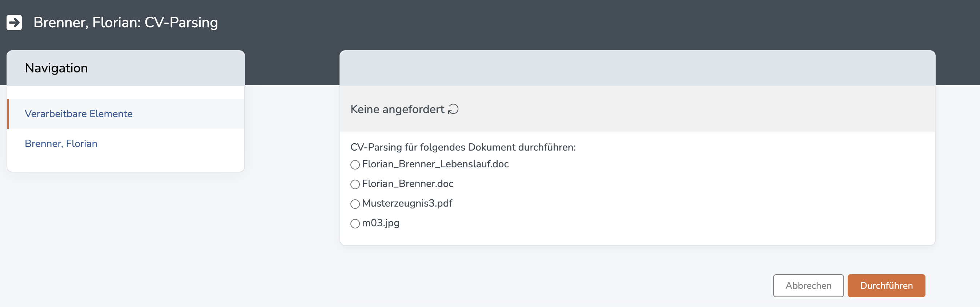Click the Musterzeugnis3.pdf file name label

pos(407,203)
